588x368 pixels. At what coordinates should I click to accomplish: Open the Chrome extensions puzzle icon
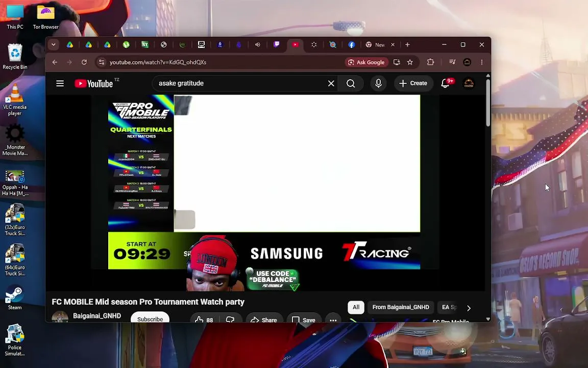[x=430, y=62]
